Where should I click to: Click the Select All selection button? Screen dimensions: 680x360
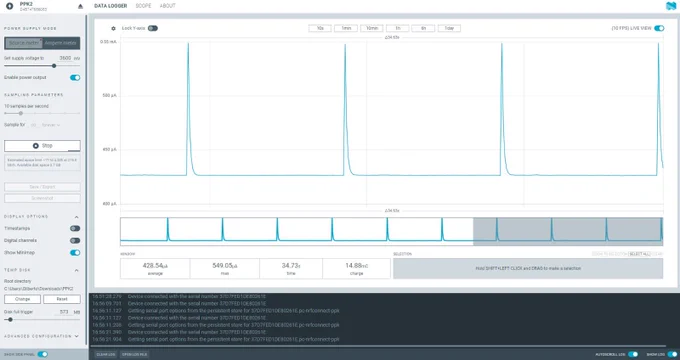click(x=640, y=254)
